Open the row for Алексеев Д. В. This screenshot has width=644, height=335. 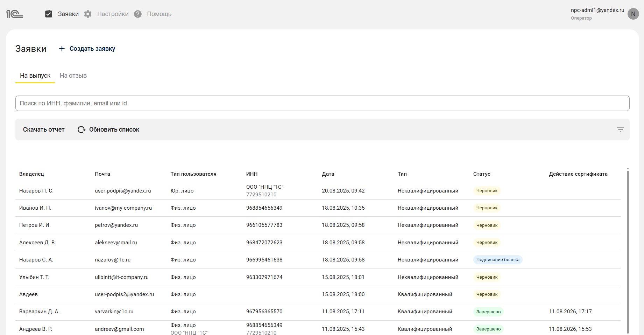tap(318, 243)
